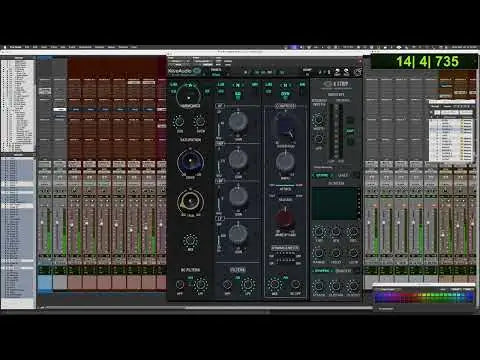Toggle the LF band label button in the EQ
The height and width of the screenshot is (360, 480).
(220, 219)
